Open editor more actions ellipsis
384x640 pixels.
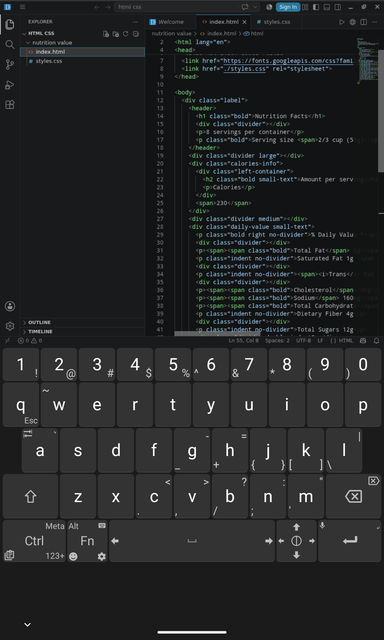click(375, 22)
